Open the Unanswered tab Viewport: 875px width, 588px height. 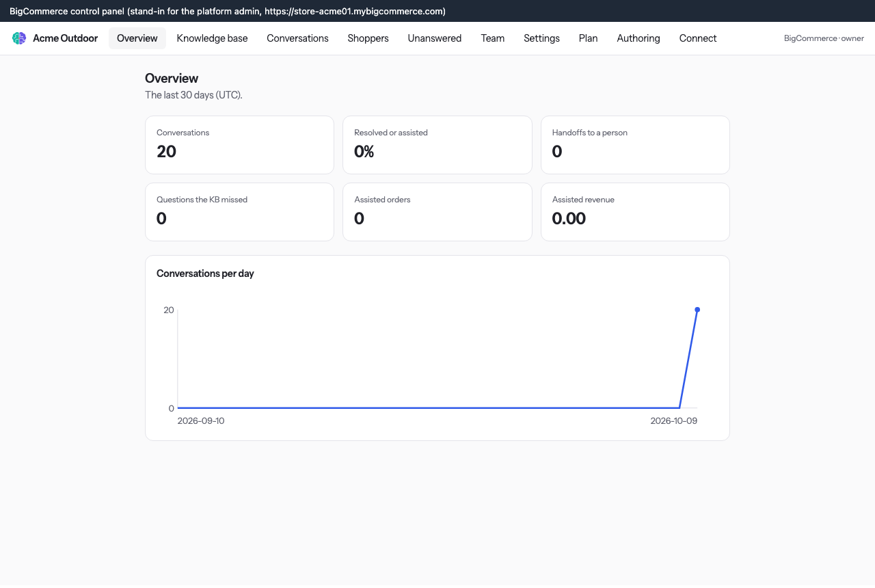click(x=435, y=38)
